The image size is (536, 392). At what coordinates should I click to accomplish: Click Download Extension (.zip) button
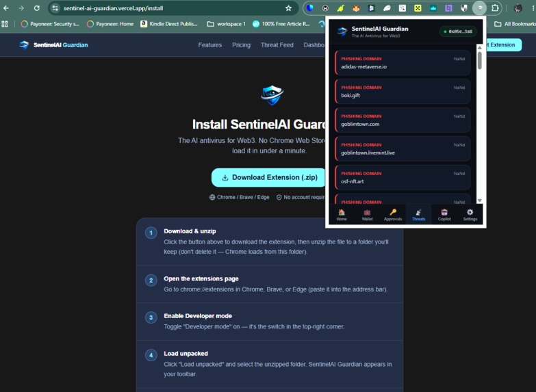coord(269,177)
